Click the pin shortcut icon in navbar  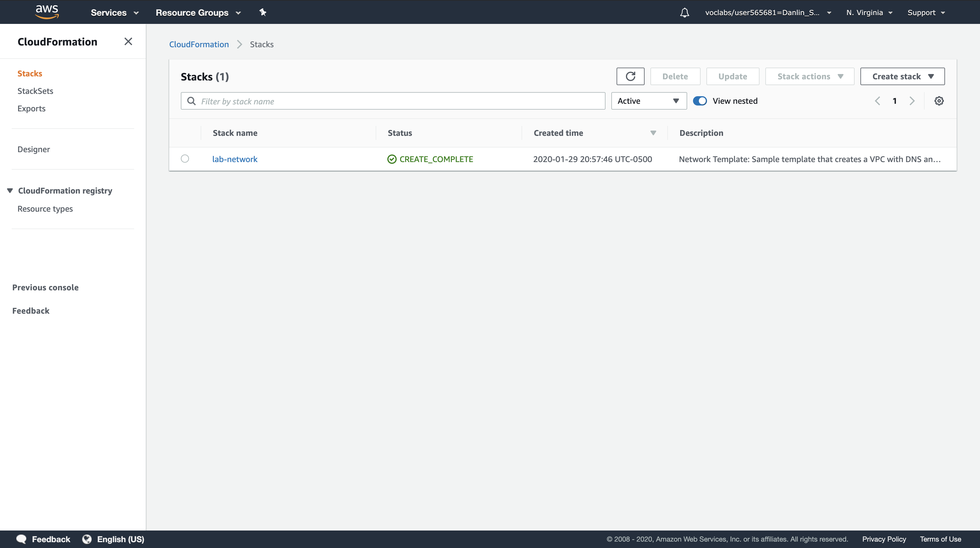262,12
